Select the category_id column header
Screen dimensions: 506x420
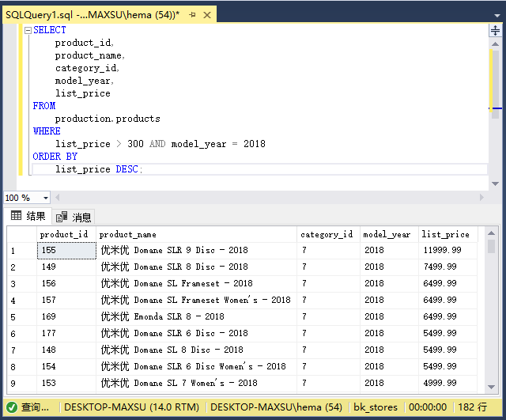coord(328,234)
